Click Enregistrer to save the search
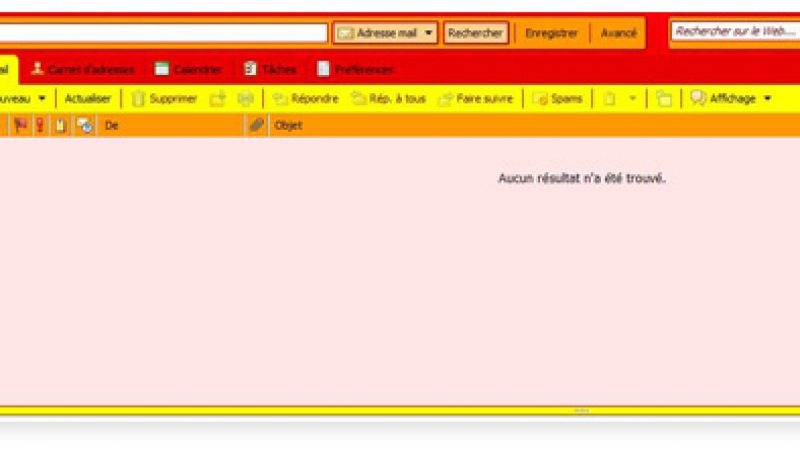Viewport: 800px width, 450px height. (x=552, y=33)
